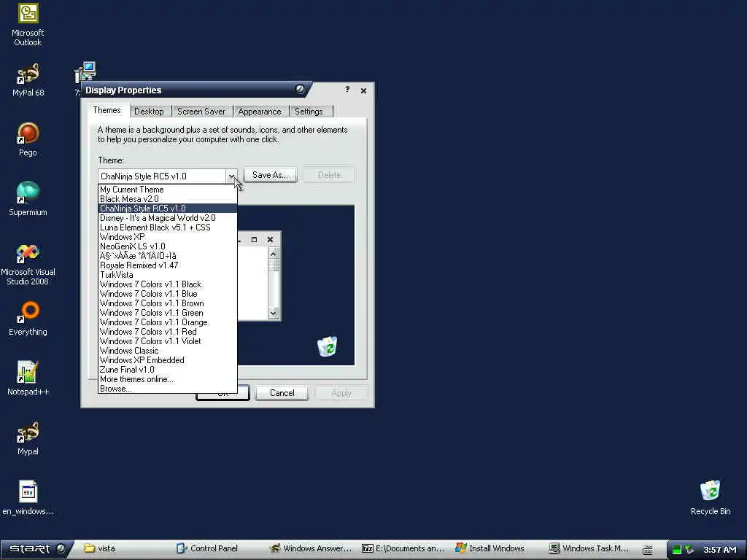Select the Themes tab
The image size is (747, 560).
107,111
